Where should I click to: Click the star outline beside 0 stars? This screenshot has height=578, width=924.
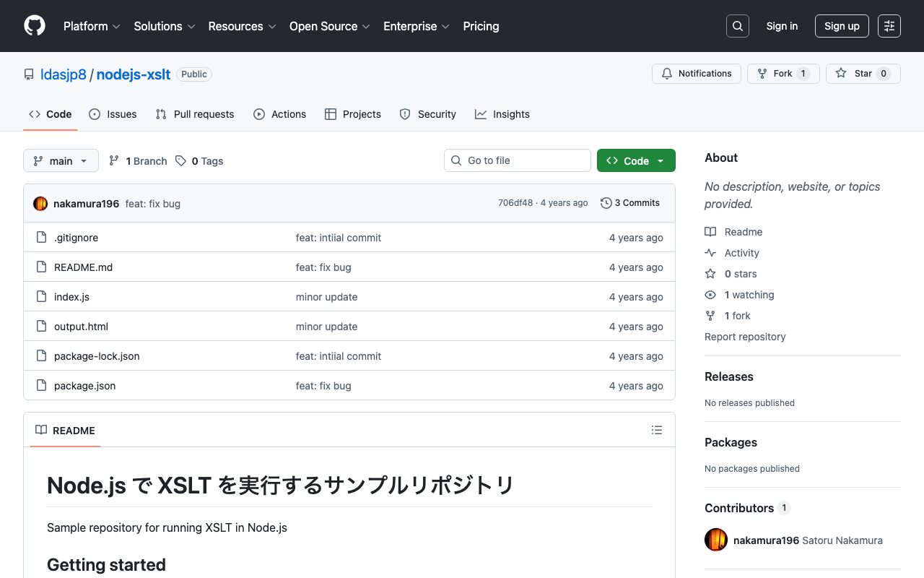[x=710, y=273]
